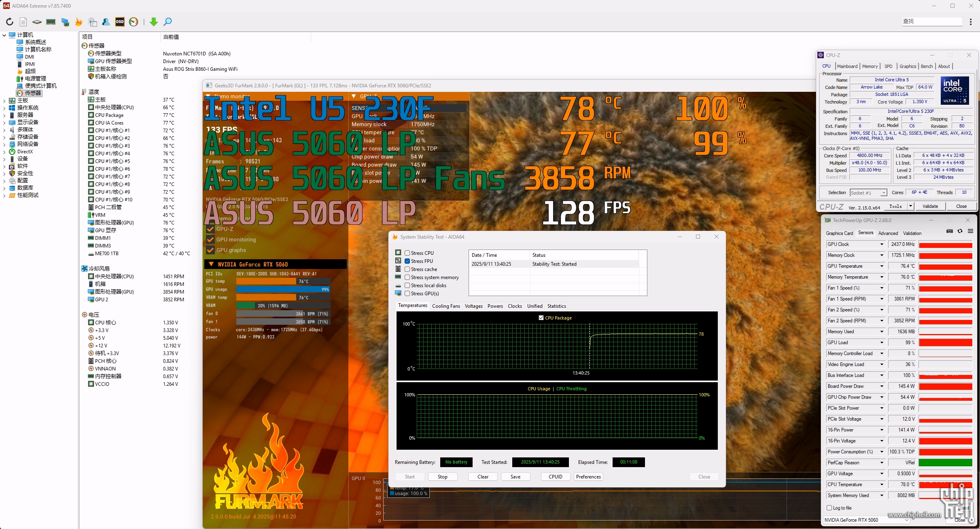
Task: Open the Advanced tab in GPU-Z
Action: tap(888, 233)
